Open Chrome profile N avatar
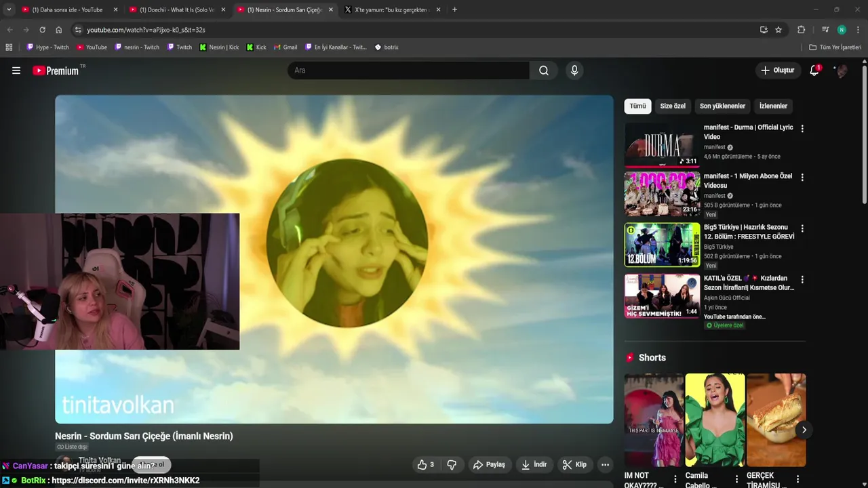 tap(842, 30)
